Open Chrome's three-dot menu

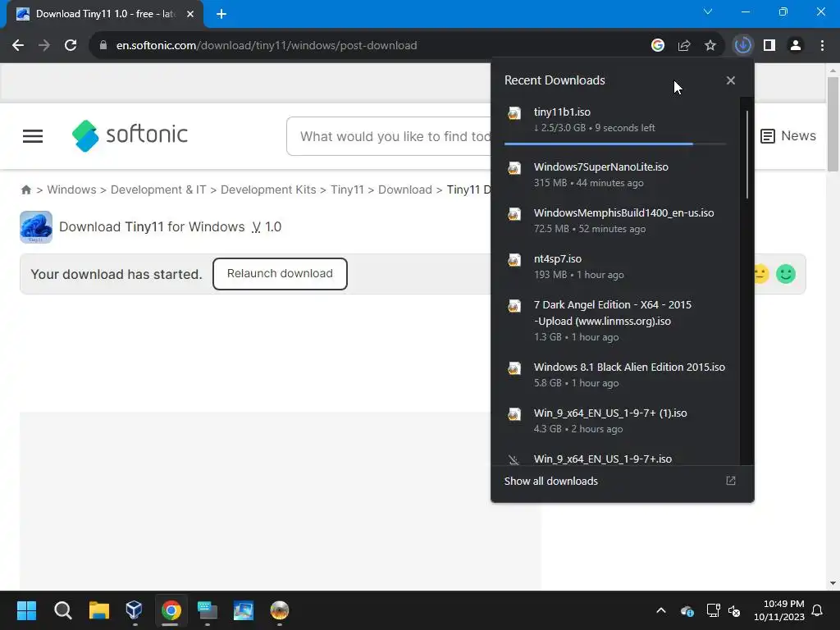822,46
